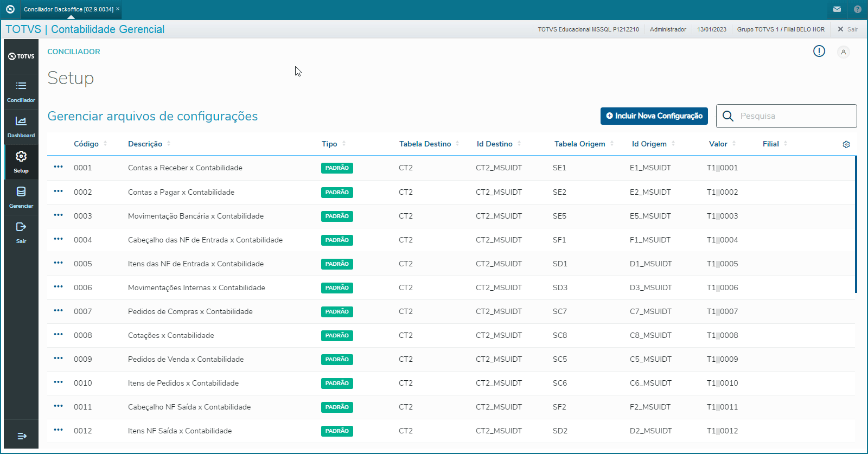The image size is (868, 454).
Task: Click 'Pedidos de Venda x Contabilidade' description
Action: pyautogui.click(x=186, y=359)
